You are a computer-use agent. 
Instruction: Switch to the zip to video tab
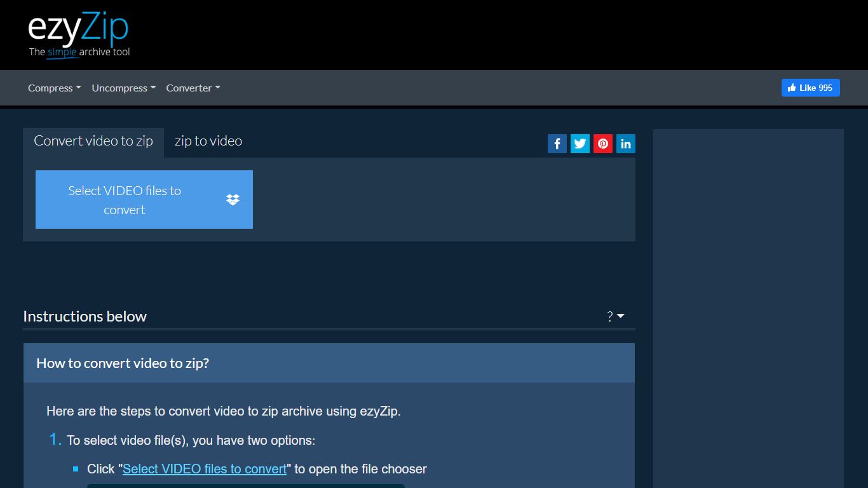click(x=208, y=141)
